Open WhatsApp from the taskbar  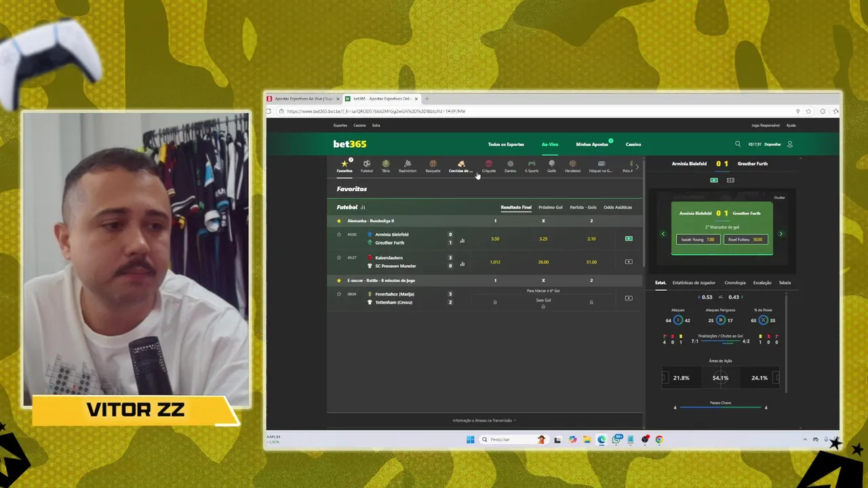tap(616, 439)
